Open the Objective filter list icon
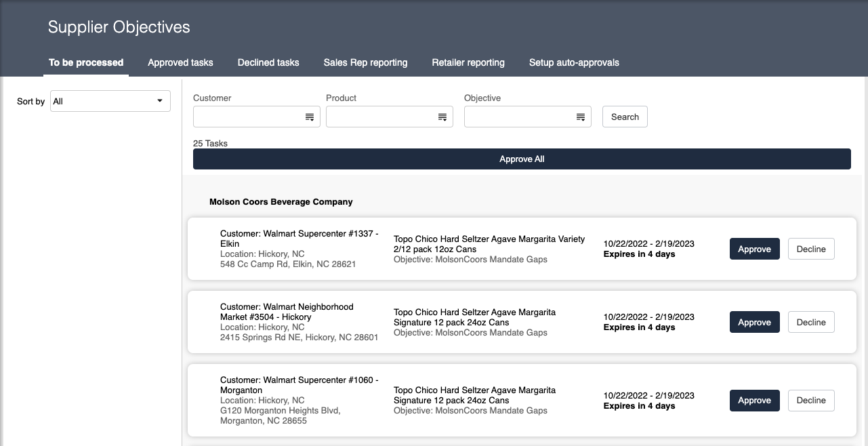 (581, 117)
